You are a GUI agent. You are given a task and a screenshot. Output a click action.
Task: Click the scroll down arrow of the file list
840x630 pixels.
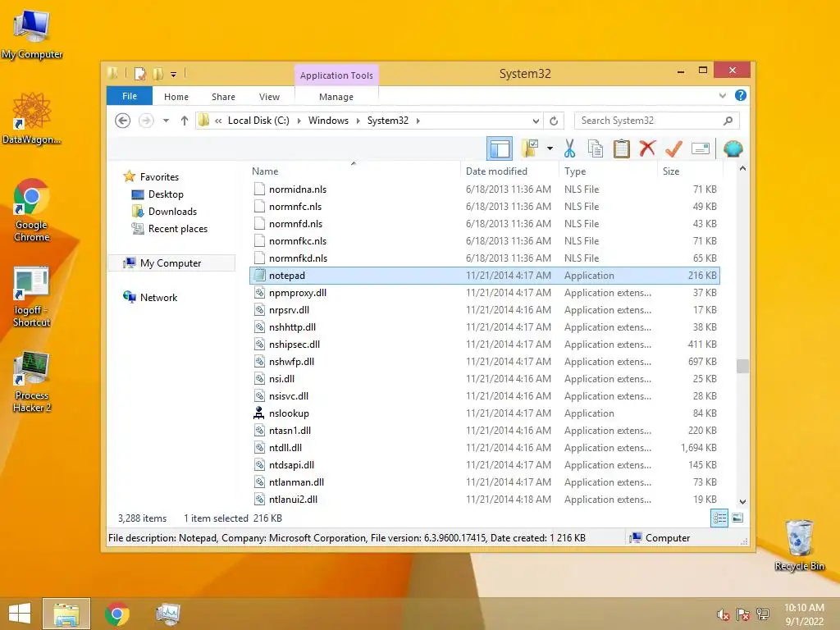[742, 501]
